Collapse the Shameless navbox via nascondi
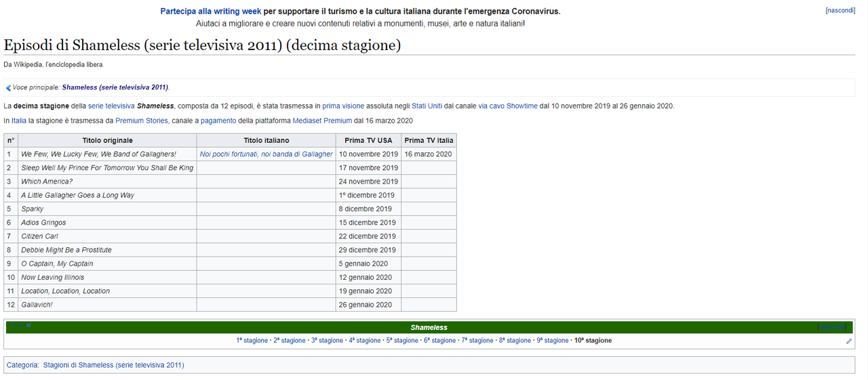The height and width of the screenshot is (380, 868). (832, 327)
